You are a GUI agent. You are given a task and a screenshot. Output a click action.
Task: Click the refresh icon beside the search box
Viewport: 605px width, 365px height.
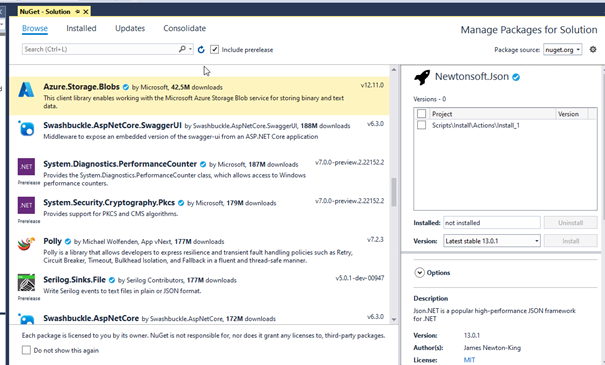click(201, 50)
